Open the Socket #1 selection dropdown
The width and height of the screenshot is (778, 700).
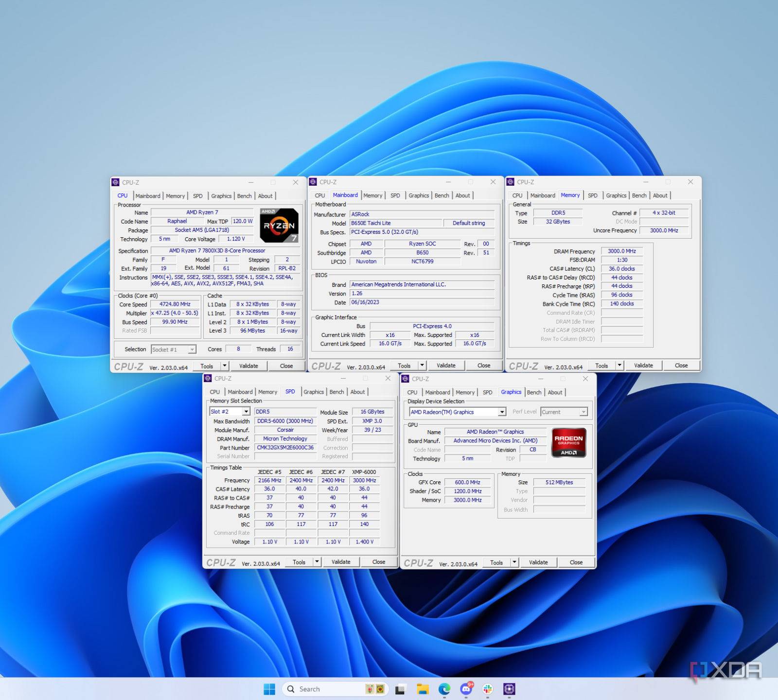(x=192, y=350)
